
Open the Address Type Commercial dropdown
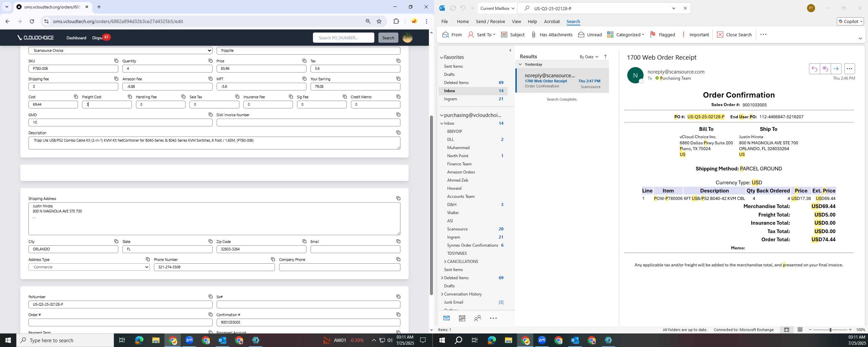coord(89,267)
